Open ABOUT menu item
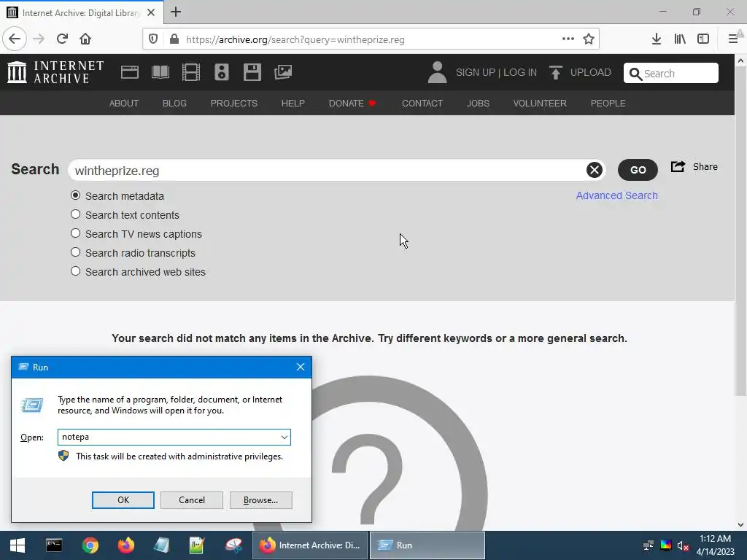The width and height of the screenshot is (747, 560). [124, 104]
